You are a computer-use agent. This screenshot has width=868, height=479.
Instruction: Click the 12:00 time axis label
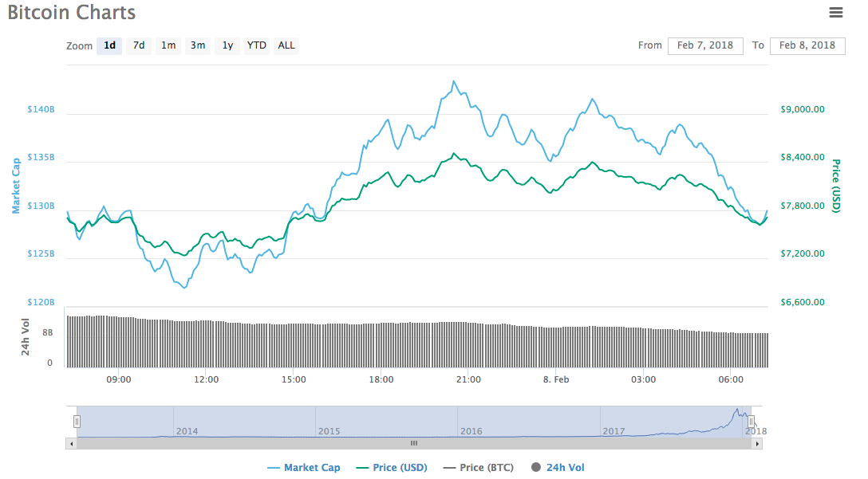(x=206, y=379)
